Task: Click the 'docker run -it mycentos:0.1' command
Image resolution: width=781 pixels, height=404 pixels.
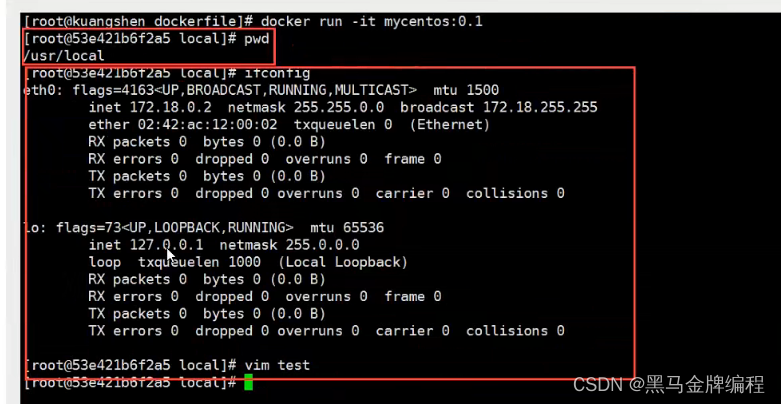Action: coord(372,22)
